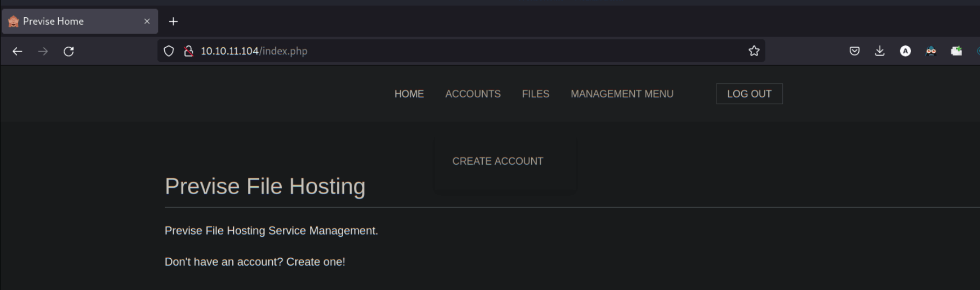
Task: Click the round 'A' account icon
Action: tap(905, 51)
